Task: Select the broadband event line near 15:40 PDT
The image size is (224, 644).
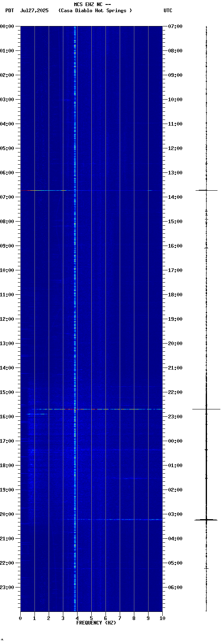Action: [x=97, y=409]
